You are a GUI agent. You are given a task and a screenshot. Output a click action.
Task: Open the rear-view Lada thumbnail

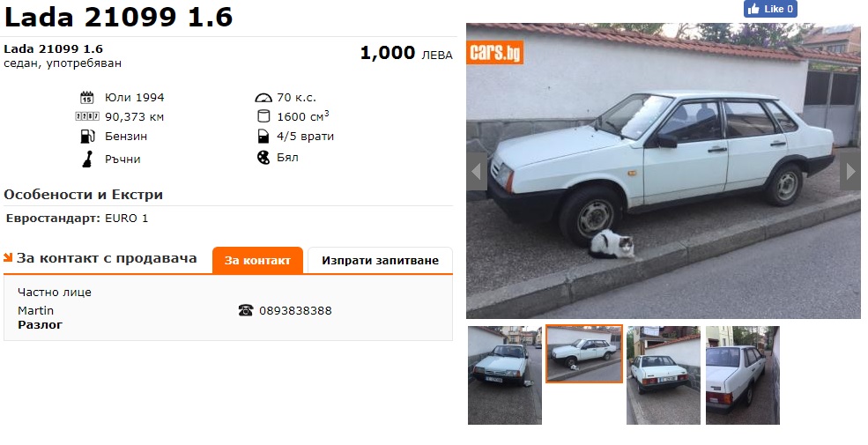click(664, 375)
